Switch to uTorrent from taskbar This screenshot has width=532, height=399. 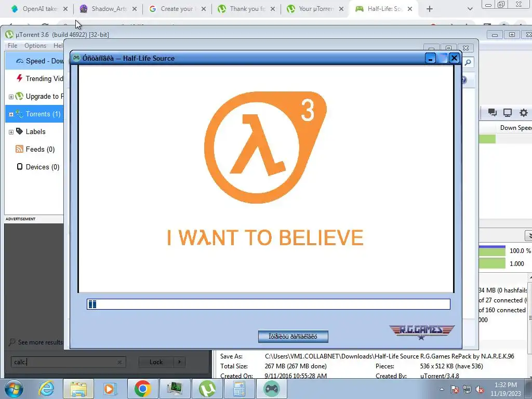207,389
